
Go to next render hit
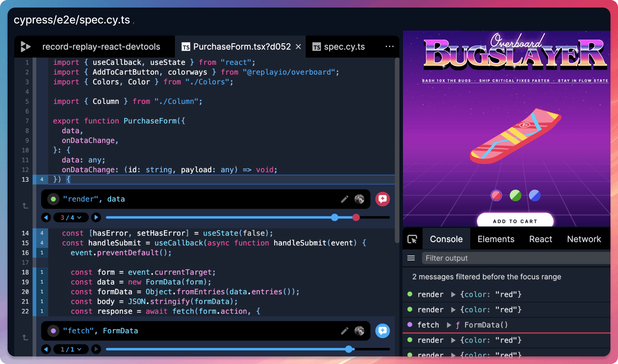tap(96, 217)
